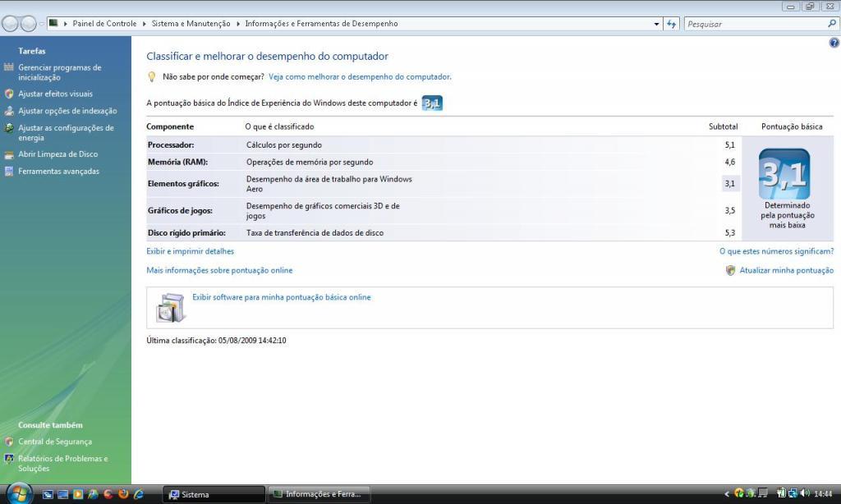Launch Firefox from quick launch
Image resolution: width=841 pixels, height=504 pixels.
tap(123, 494)
